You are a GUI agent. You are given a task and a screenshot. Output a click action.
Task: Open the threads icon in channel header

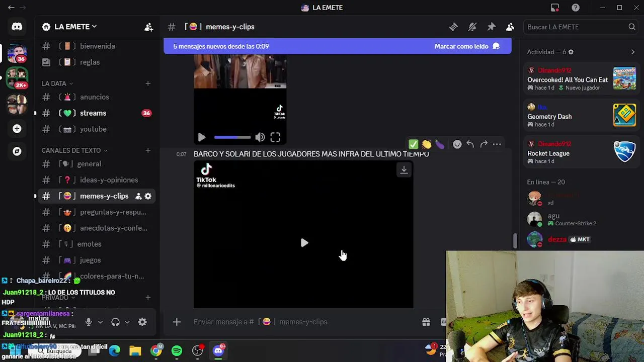(x=453, y=27)
